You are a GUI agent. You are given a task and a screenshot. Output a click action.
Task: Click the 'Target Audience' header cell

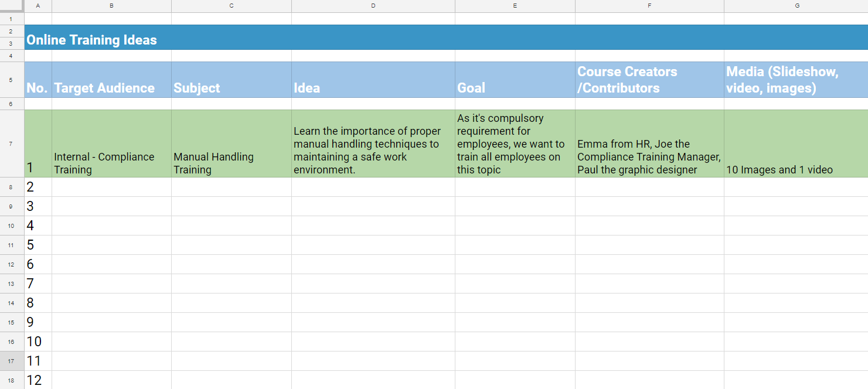111,80
